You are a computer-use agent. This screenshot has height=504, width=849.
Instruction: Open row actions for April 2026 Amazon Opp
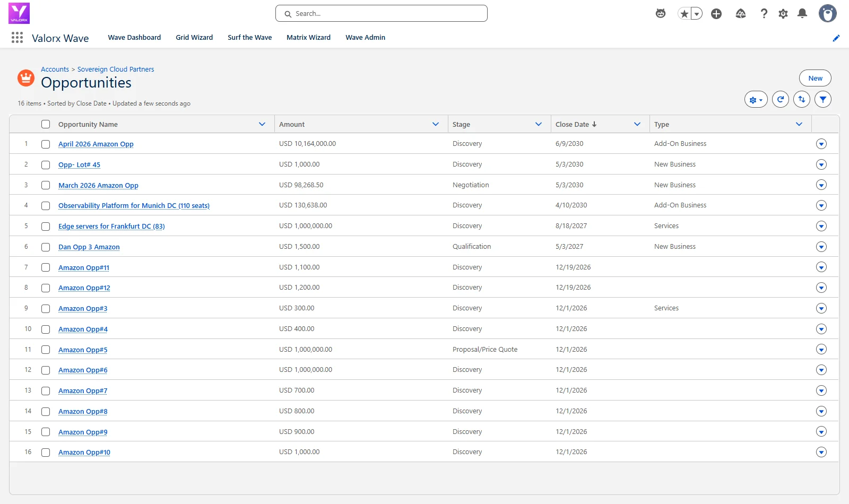tap(821, 144)
